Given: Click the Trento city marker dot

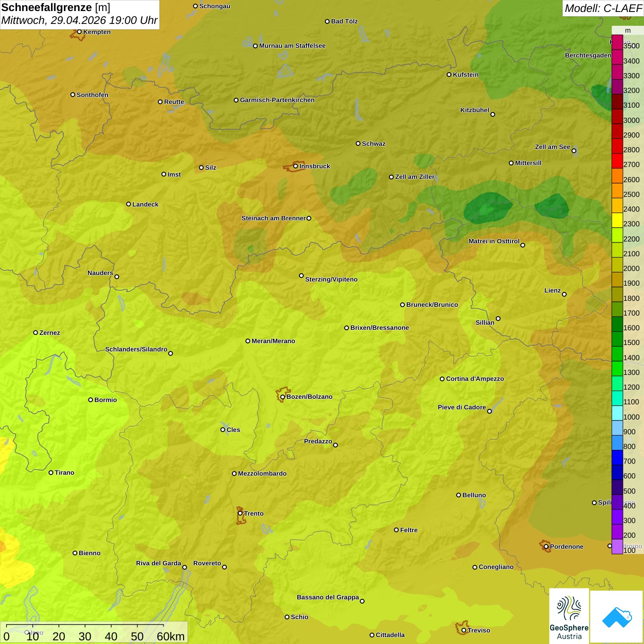Looking at the screenshot, I should [x=240, y=513].
